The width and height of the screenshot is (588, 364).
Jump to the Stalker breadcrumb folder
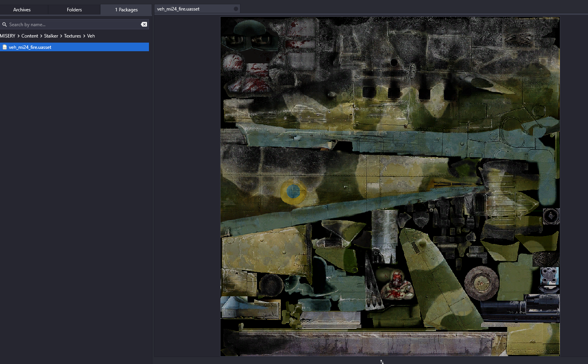(51, 36)
